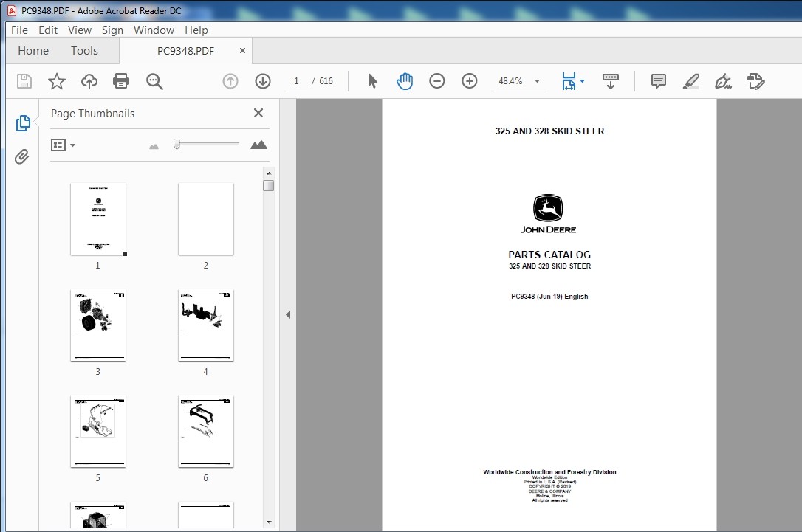Close the Page Thumbnails panel

(258, 113)
